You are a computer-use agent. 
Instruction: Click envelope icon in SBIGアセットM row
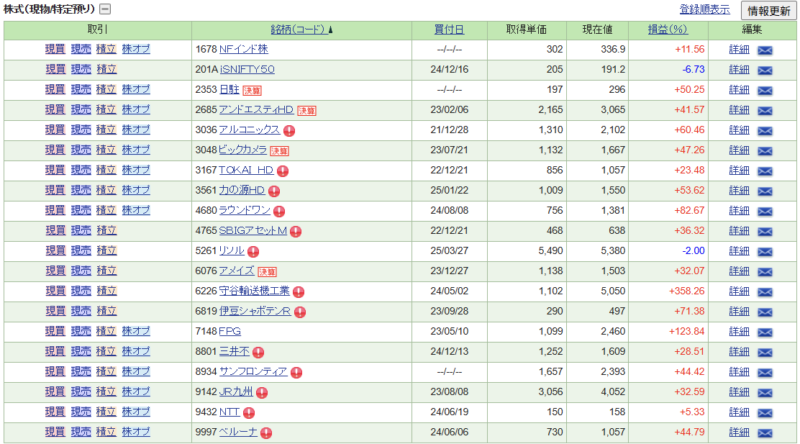click(x=765, y=231)
